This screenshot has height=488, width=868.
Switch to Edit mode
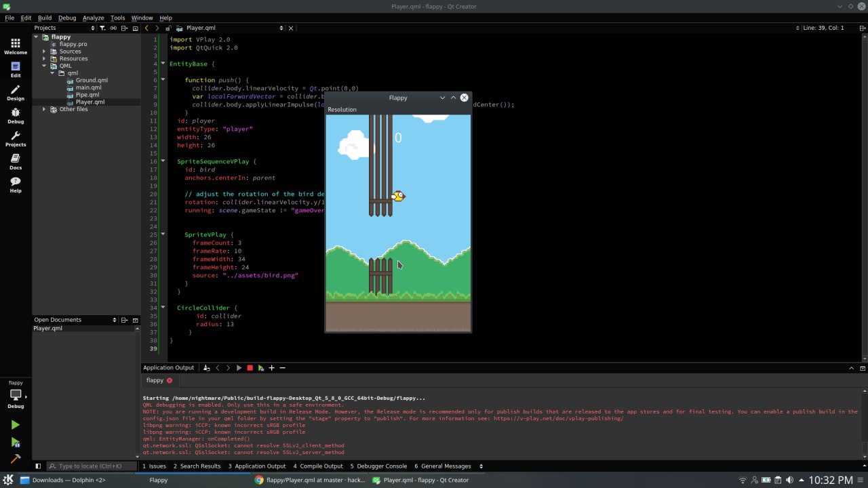pos(16,70)
